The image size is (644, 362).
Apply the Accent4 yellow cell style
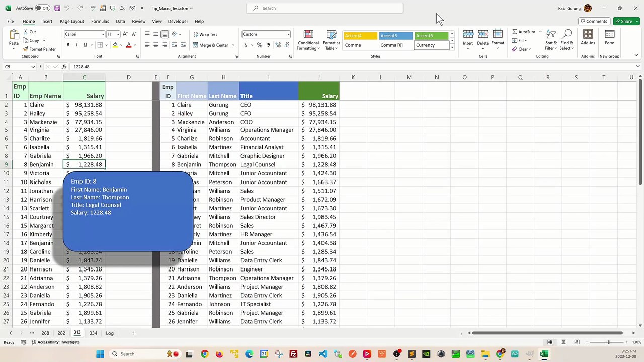click(x=360, y=36)
